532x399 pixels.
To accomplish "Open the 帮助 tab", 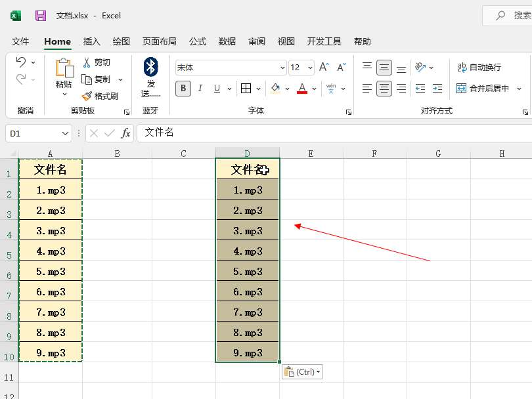I will click(x=362, y=42).
